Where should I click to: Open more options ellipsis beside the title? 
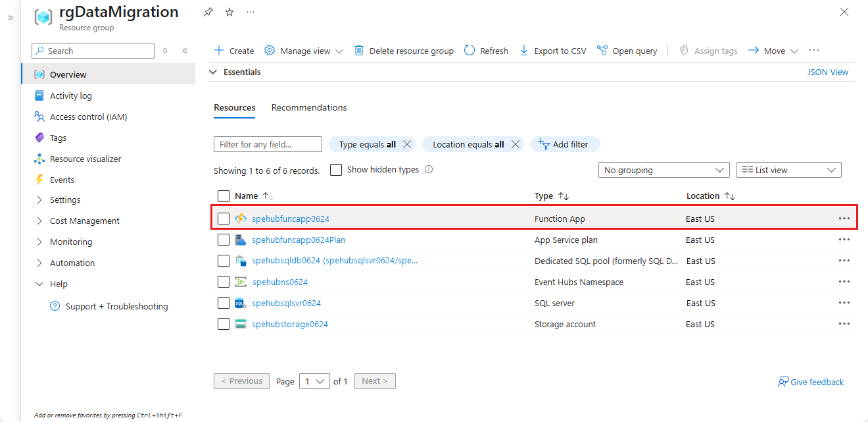(x=251, y=13)
